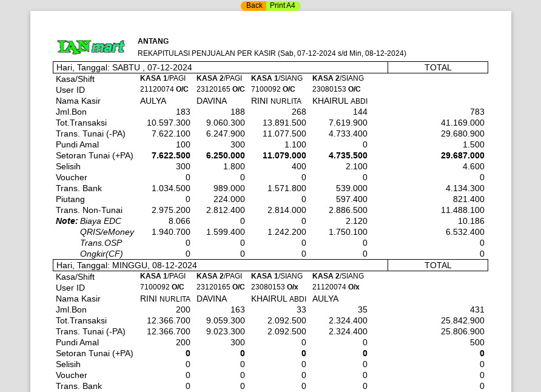Select the ANTANG store name heading
The height and width of the screenshot is (392, 541).
point(153,41)
